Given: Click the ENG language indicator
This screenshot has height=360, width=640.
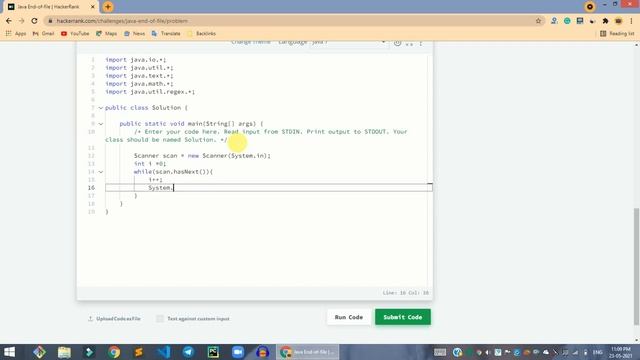Looking at the screenshot, I should coord(598,352).
